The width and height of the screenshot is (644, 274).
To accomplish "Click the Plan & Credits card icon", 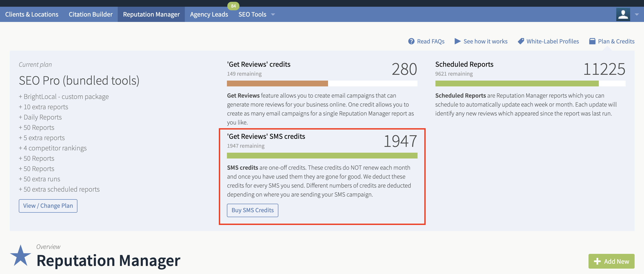I will (592, 41).
